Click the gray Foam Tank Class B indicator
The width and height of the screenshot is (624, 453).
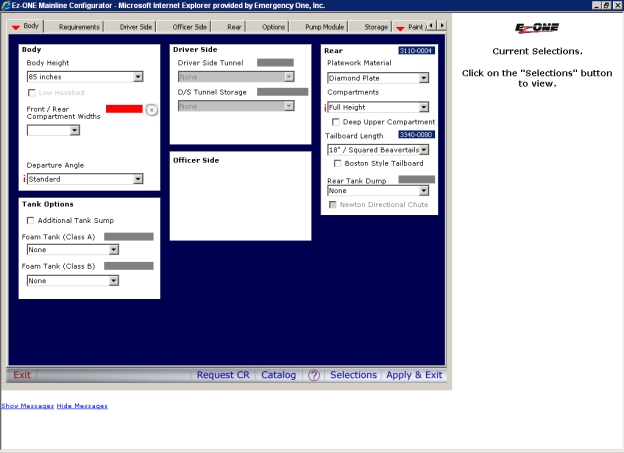[x=129, y=266]
